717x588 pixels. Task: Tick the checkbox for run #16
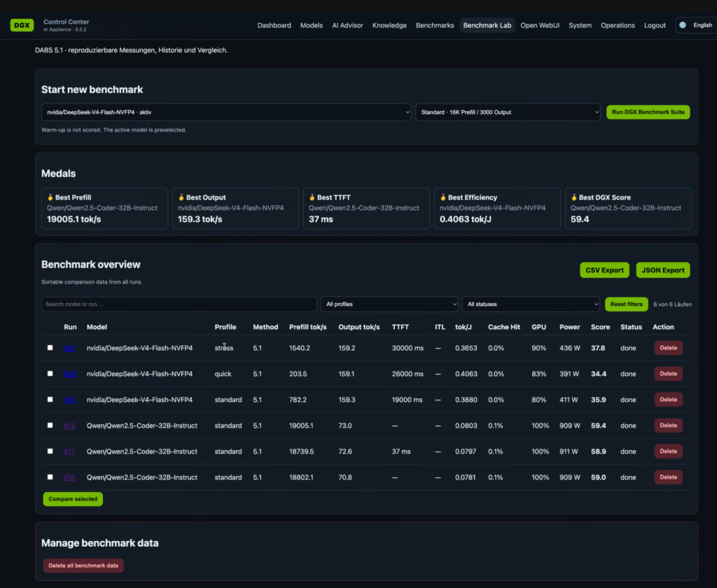50,477
